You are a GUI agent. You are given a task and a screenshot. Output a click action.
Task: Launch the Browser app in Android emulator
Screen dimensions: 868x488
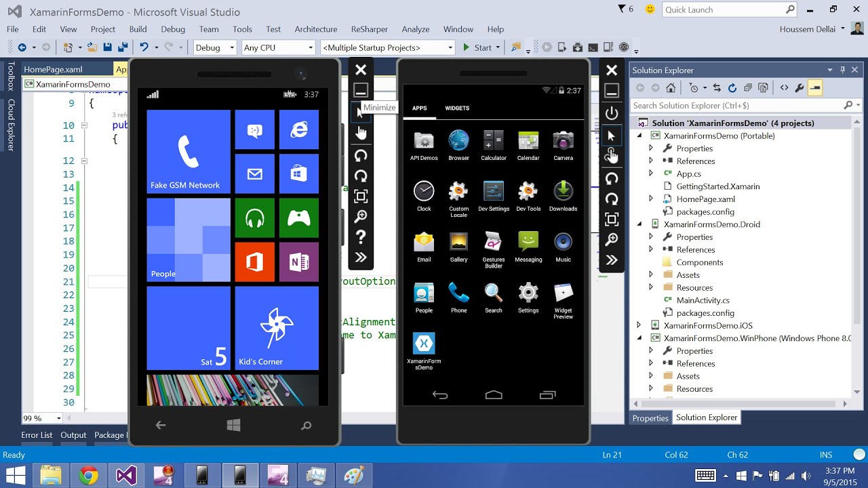pyautogui.click(x=458, y=145)
